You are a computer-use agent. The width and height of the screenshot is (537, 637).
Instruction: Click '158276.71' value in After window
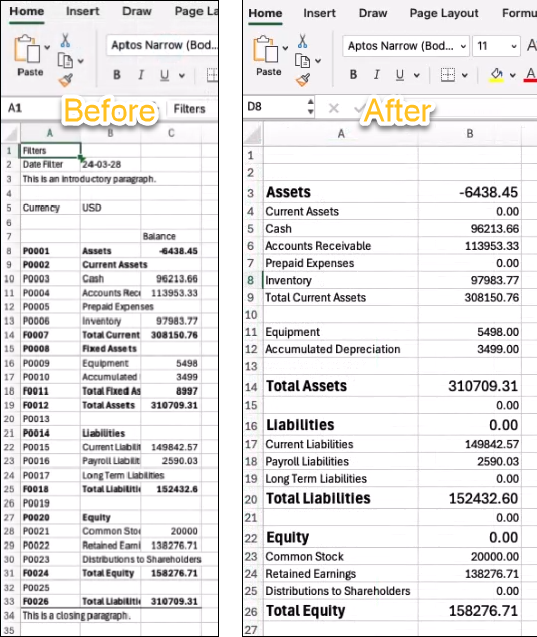point(470,611)
